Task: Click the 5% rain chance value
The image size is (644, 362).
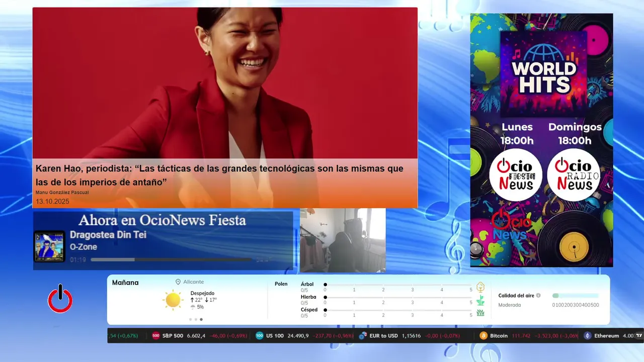Action: pyautogui.click(x=200, y=307)
